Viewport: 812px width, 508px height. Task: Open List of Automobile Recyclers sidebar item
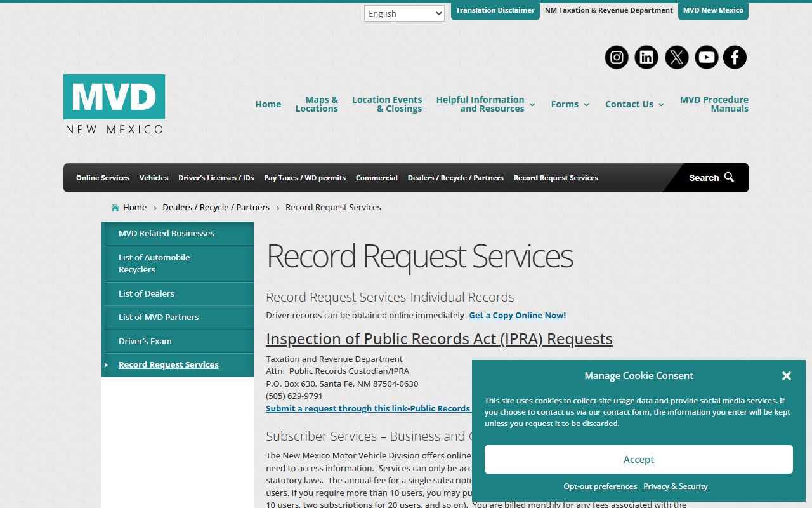[x=178, y=264]
